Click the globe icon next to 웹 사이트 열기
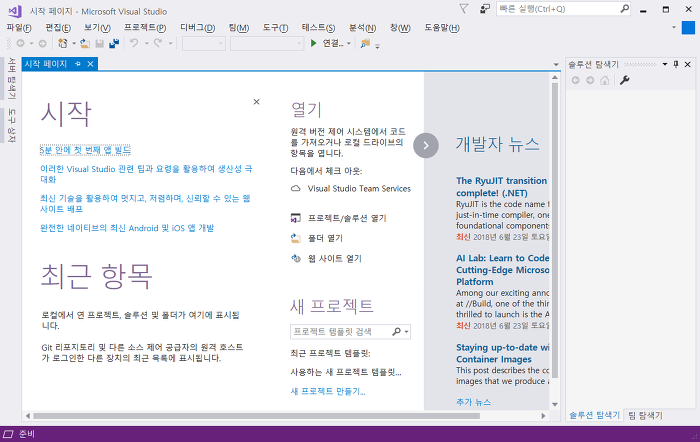Viewport: 700px width, 442px height. [x=296, y=259]
